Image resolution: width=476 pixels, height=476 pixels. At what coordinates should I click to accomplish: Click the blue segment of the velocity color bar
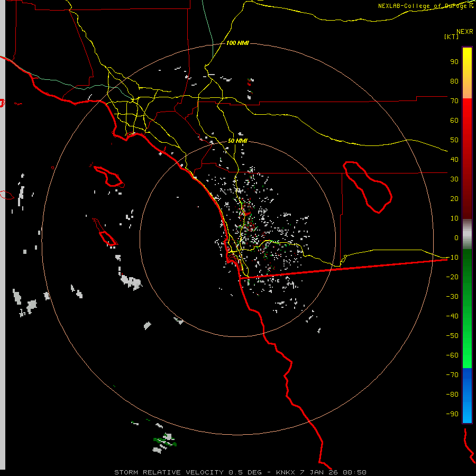point(467,396)
